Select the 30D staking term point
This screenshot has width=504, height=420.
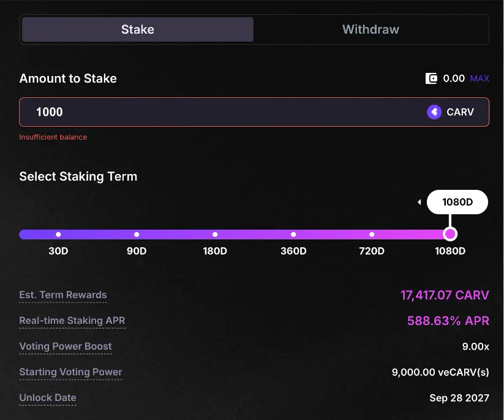[58, 234]
